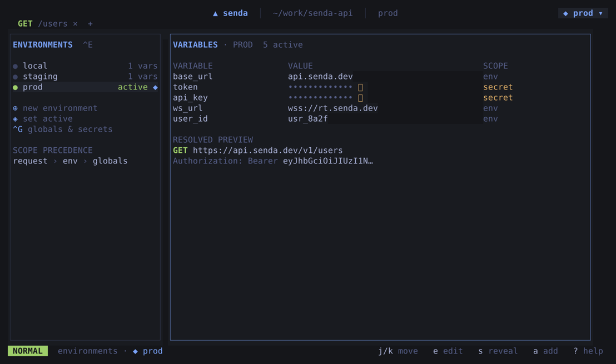Create a new environment
The image size is (616, 364).
point(60,108)
